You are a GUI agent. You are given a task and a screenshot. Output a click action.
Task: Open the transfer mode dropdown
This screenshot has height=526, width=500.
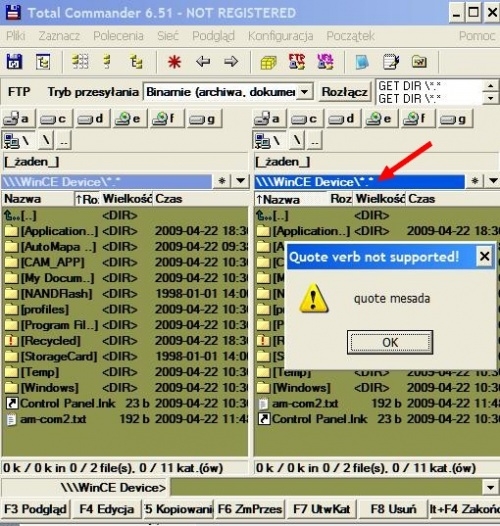click(x=304, y=92)
